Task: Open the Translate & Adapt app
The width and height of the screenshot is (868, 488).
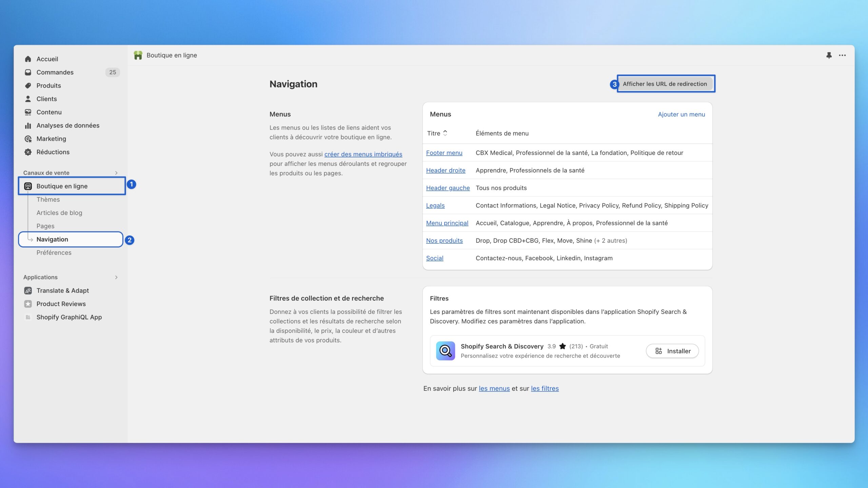Action: click(x=63, y=290)
